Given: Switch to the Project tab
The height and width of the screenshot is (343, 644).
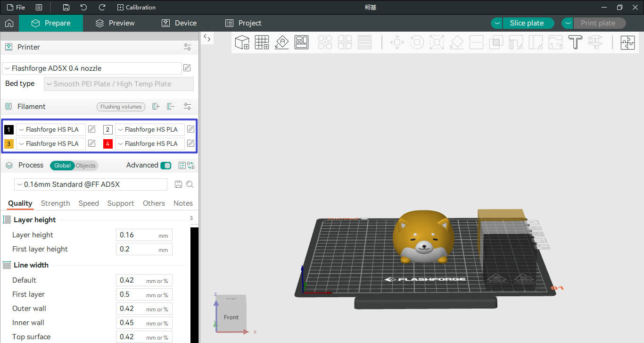Looking at the screenshot, I should [x=243, y=23].
